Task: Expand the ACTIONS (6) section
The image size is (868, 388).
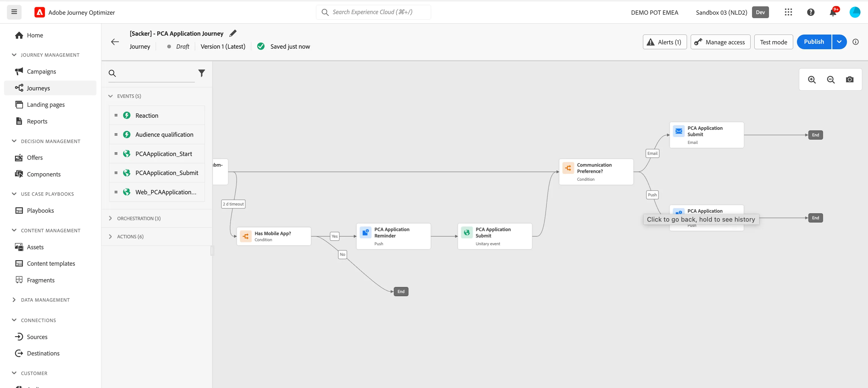Action: pyautogui.click(x=111, y=237)
